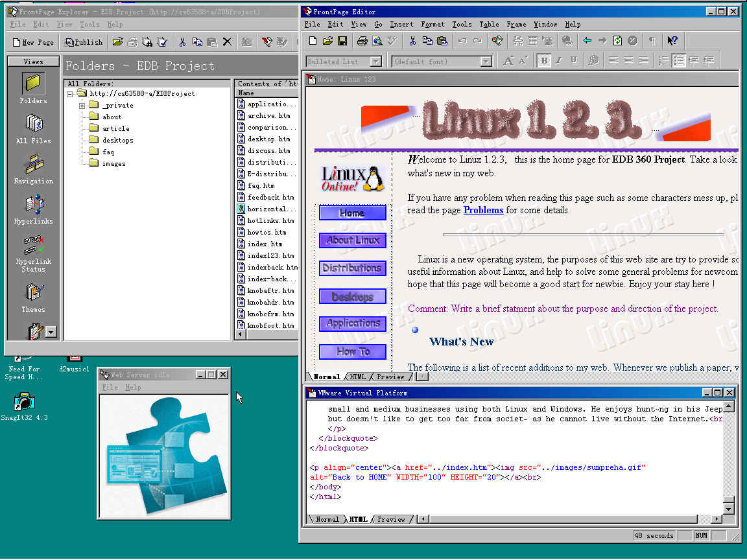The width and height of the screenshot is (747, 560).
Task: Click the Publish button
Action: [84, 42]
